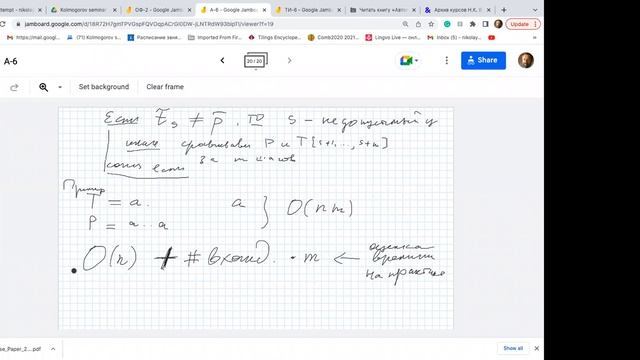Open a new browser tab

click(x=504, y=10)
